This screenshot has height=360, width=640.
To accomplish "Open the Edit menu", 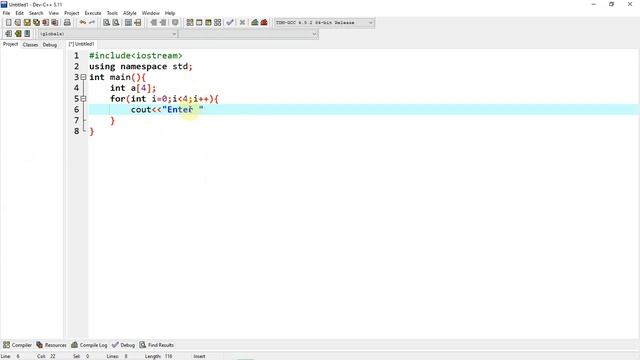I will 19,13.
